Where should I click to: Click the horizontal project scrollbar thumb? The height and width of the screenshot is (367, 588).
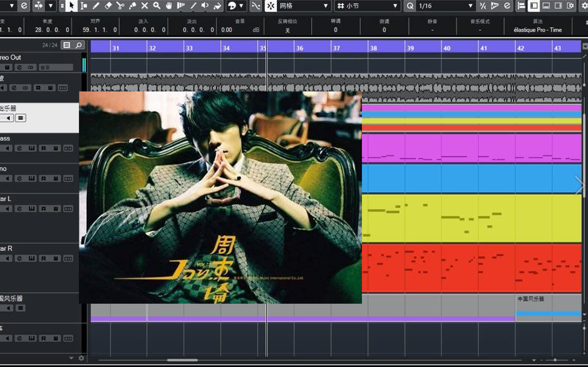coord(182,360)
